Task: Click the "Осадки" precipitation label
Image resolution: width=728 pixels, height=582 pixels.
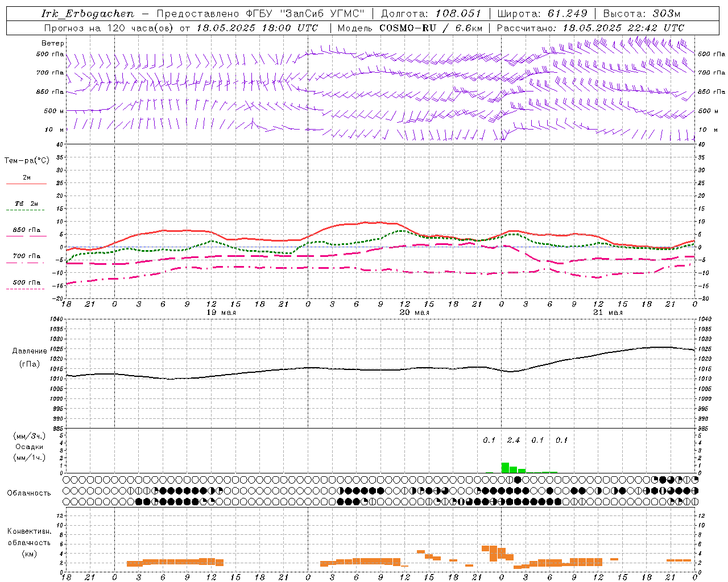Action: click(x=30, y=447)
